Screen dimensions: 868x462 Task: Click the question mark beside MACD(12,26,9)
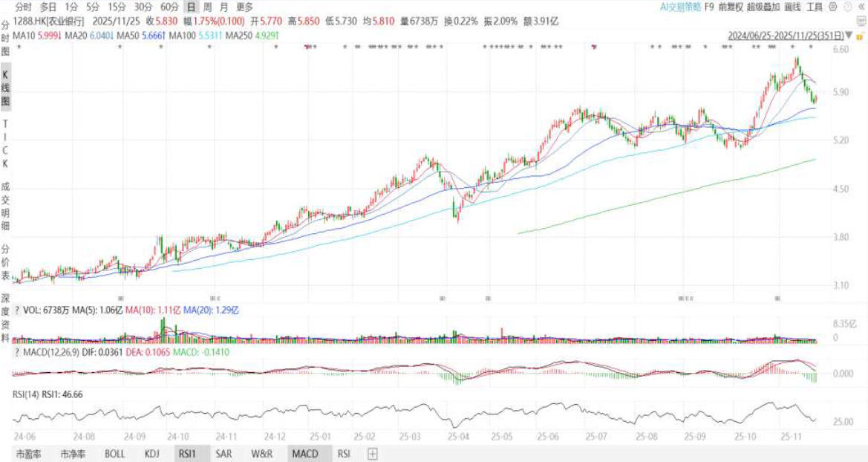[x=17, y=351]
